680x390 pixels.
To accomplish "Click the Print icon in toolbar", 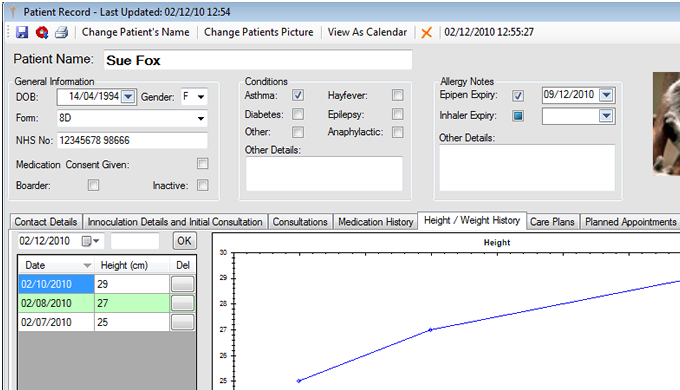I will [x=62, y=32].
